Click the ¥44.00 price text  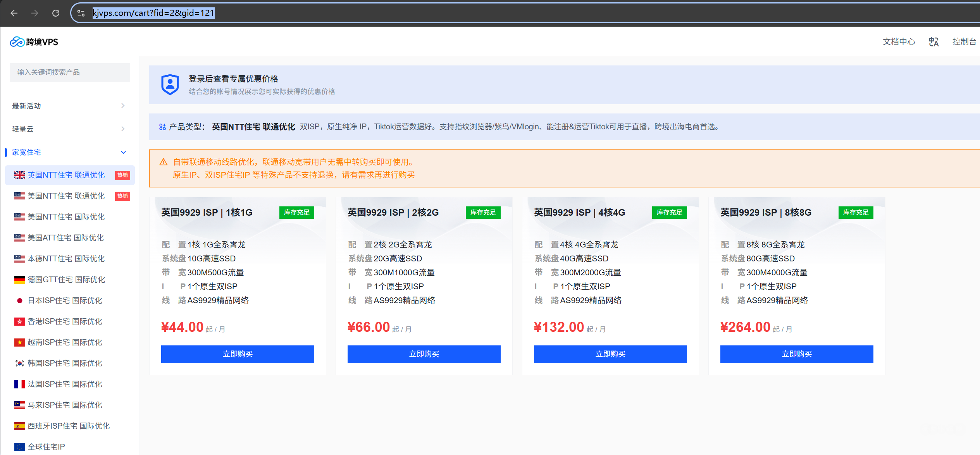point(182,327)
